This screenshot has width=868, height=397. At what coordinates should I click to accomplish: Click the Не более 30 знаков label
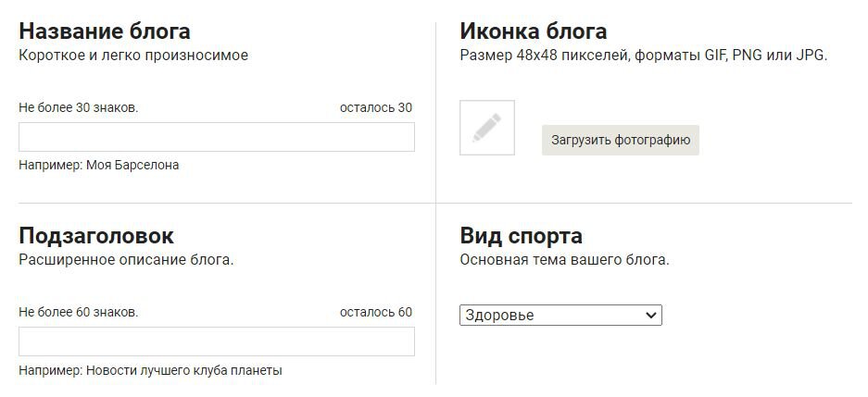coord(79,108)
